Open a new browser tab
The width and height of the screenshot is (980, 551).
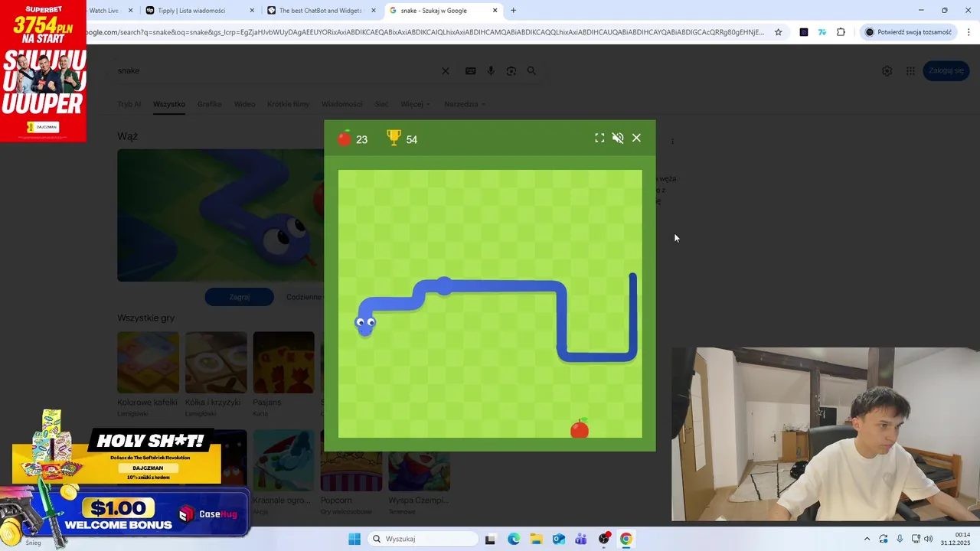(x=513, y=11)
